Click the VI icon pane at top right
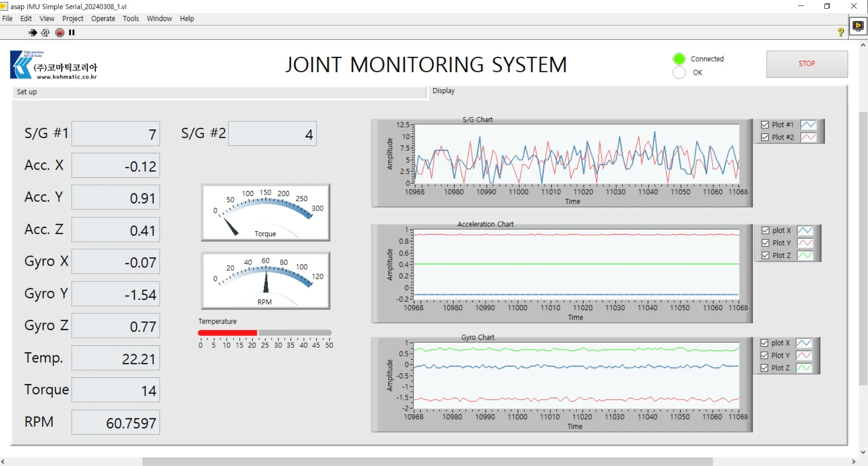The width and height of the screenshot is (868, 466). (x=858, y=26)
